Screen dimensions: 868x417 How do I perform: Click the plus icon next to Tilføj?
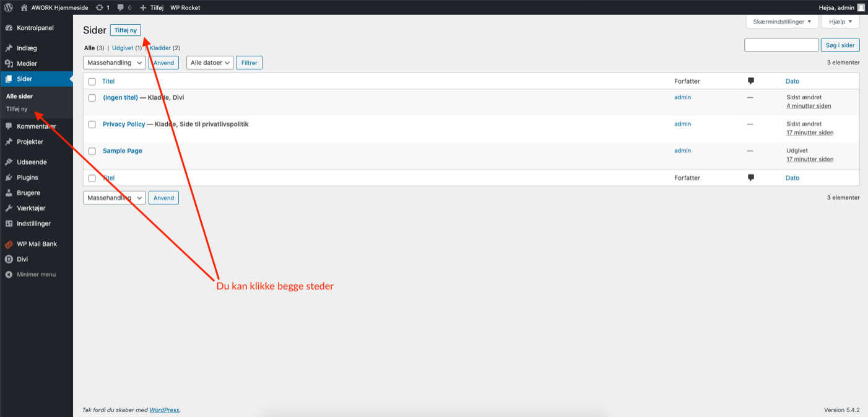[144, 7]
